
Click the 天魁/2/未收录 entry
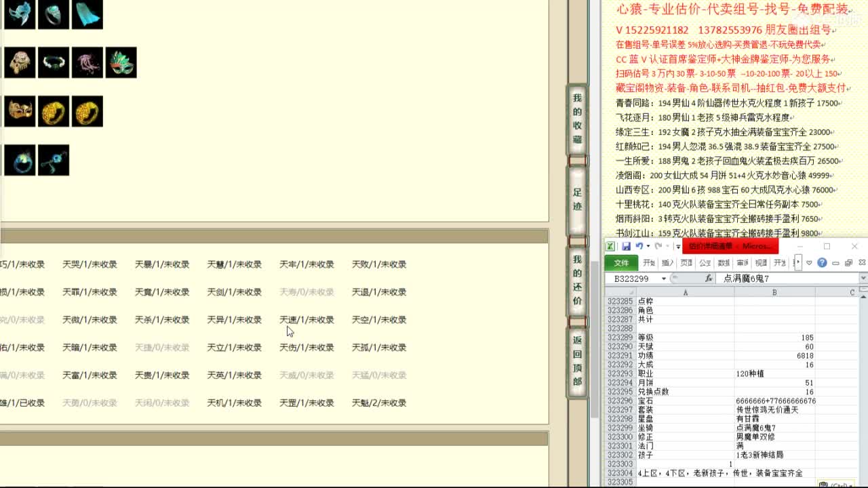379,403
